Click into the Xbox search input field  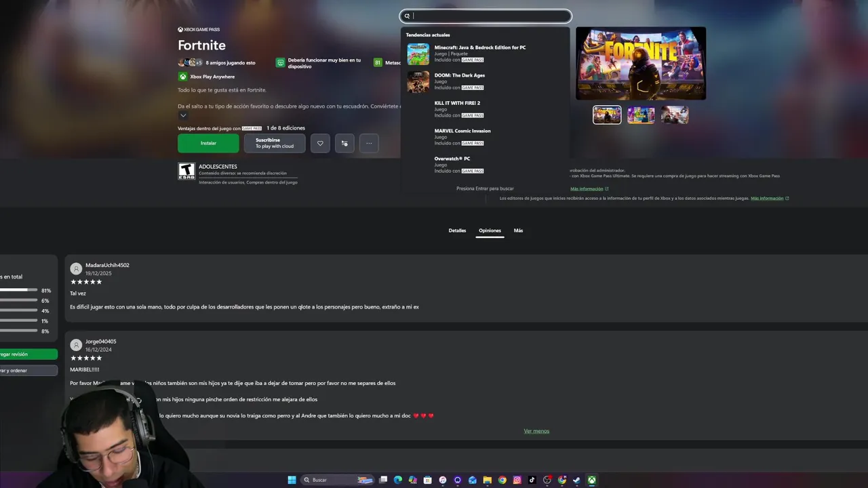(486, 16)
